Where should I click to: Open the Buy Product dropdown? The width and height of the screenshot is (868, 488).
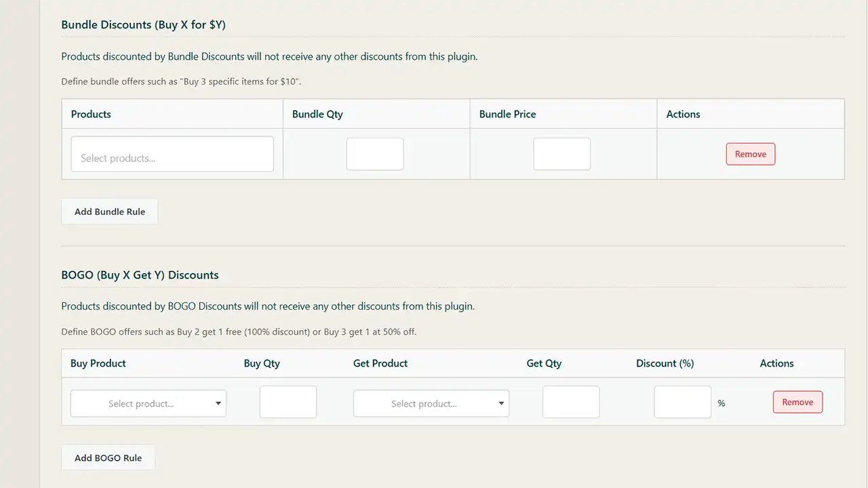pyautogui.click(x=149, y=403)
